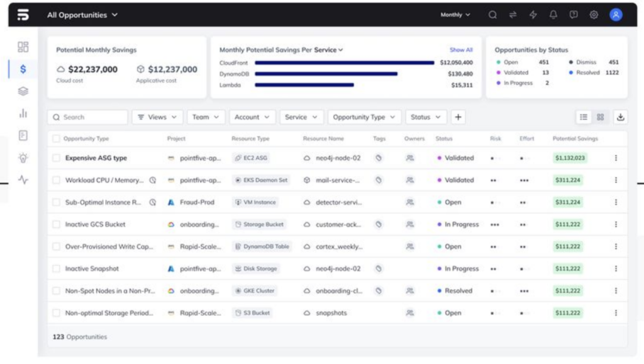Open the notifications bell icon
This screenshot has width=644, height=364.
point(553,14)
